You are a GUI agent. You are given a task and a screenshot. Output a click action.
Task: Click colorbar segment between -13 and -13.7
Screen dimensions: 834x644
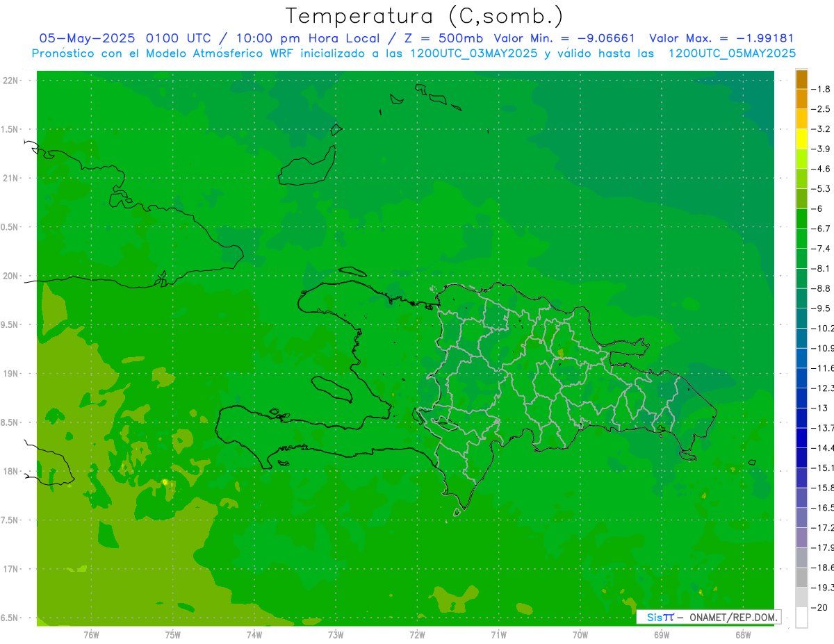point(801,418)
